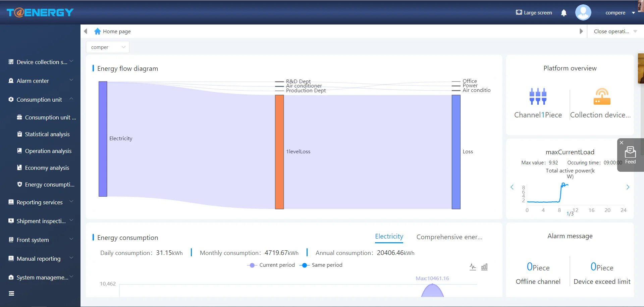This screenshot has width=644, height=307.
Task: Expand the Manual reporting menu
Action: point(71,258)
